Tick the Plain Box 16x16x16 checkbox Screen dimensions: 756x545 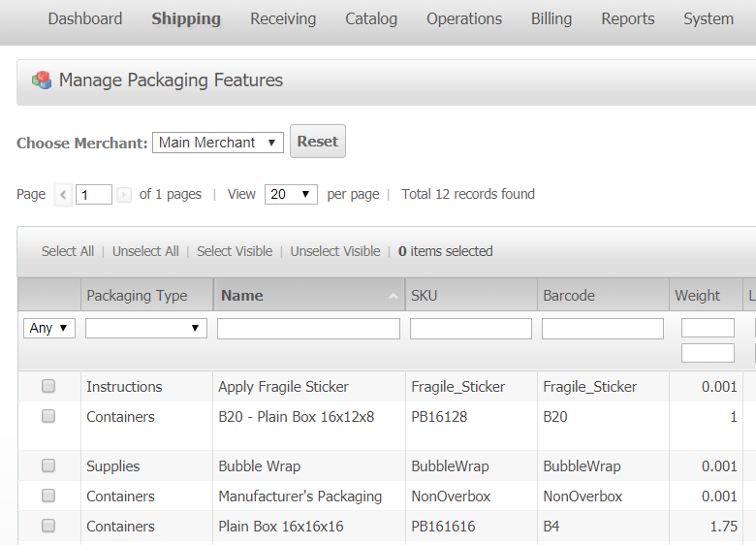tap(48, 527)
